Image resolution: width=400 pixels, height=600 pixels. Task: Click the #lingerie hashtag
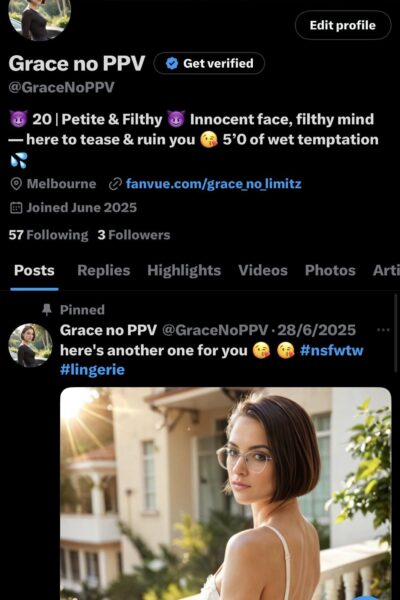coord(92,370)
